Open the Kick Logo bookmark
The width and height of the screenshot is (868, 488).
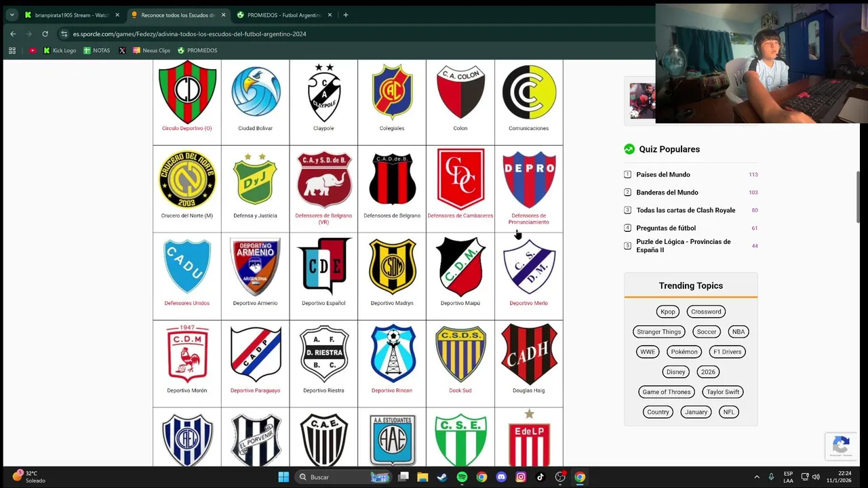60,50
